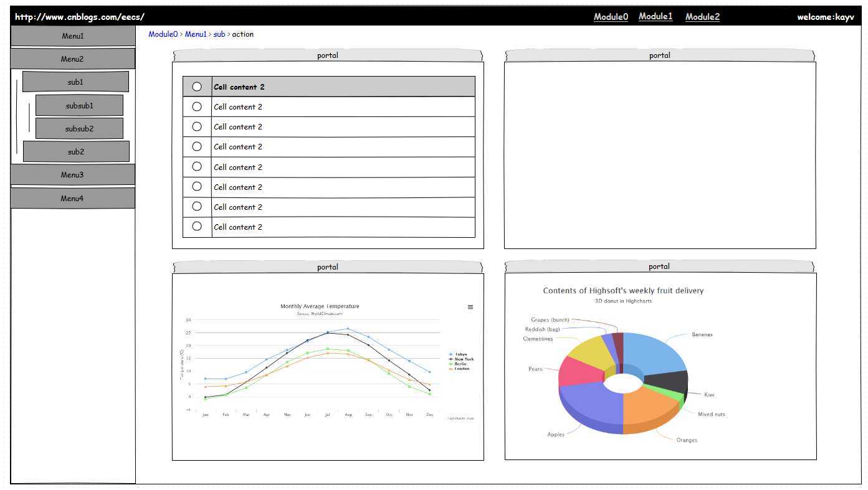Click the 'Jan' x-axis label
868x490 pixels.
(x=205, y=415)
